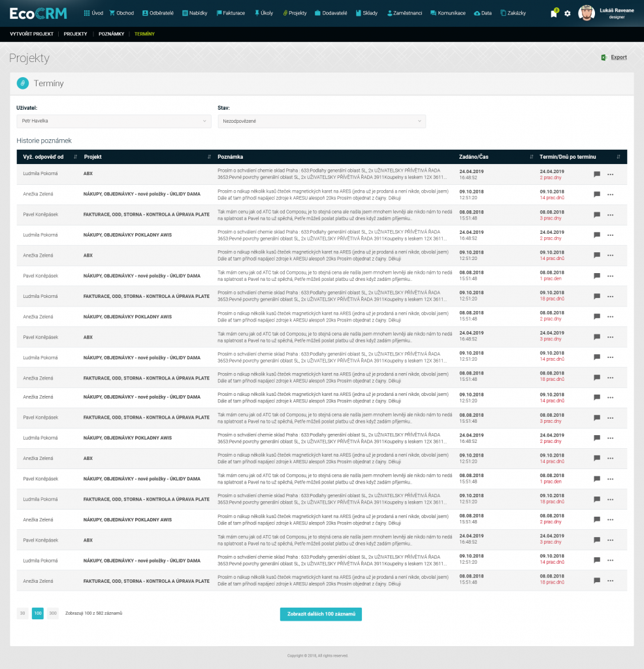This screenshot has width=644, height=669.
Task: Click the EcoCRM logo
Action: (39, 13)
